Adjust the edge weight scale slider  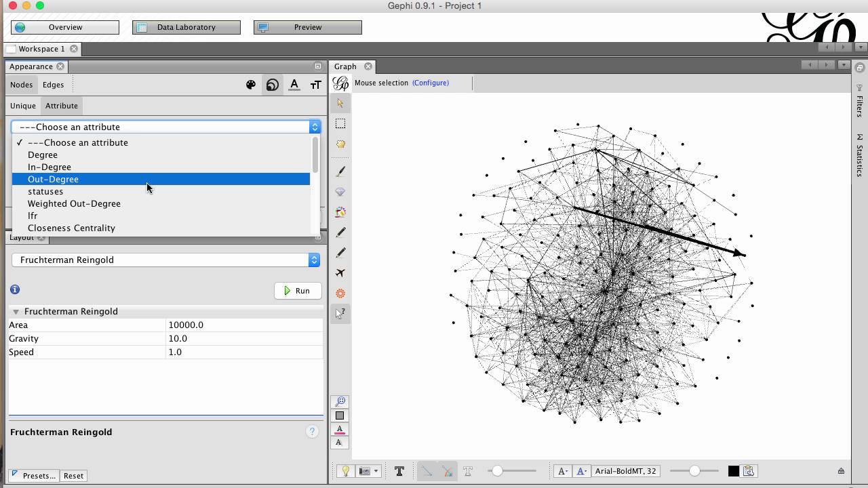pyautogui.click(x=512, y=471)
